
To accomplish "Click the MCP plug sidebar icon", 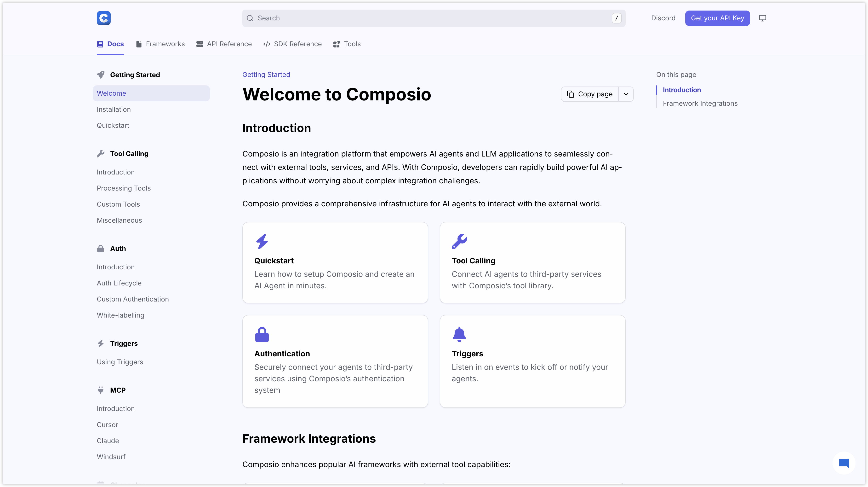I will 101,390.
